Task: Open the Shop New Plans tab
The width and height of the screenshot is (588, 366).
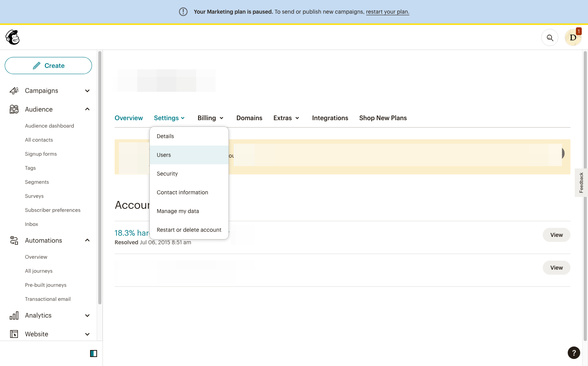Action: (x=383, y=118)
